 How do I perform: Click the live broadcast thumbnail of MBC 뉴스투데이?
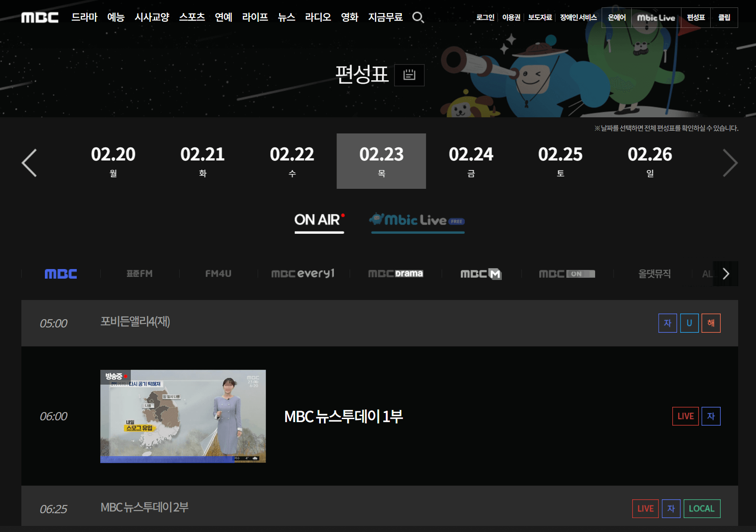click(x=183, y=416)
